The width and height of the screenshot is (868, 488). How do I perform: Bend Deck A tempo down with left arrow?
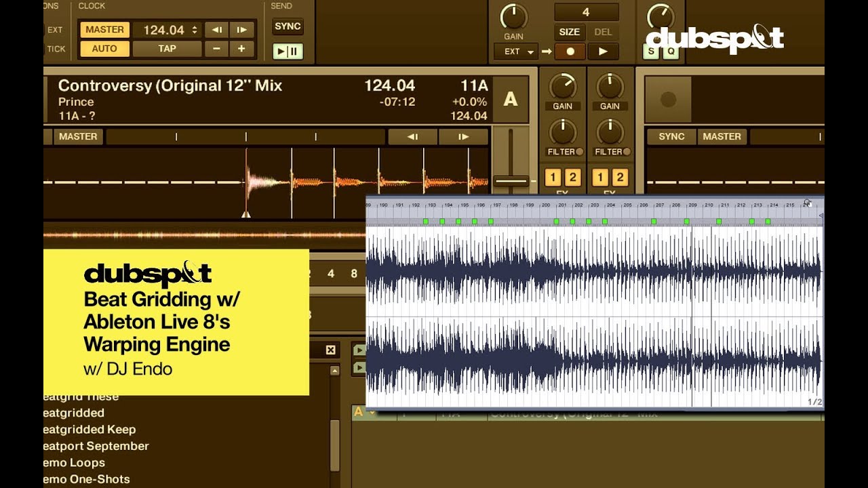coord(412,137)
